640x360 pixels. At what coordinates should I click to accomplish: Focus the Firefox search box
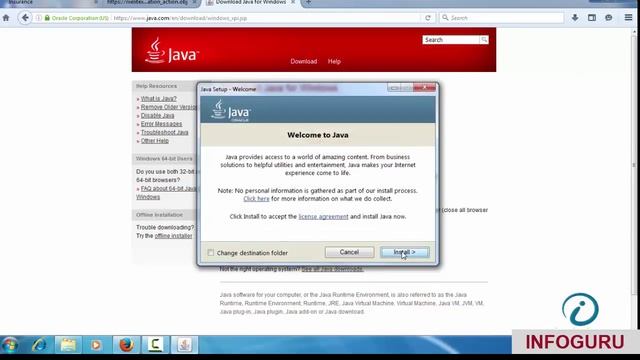(502, 18)
